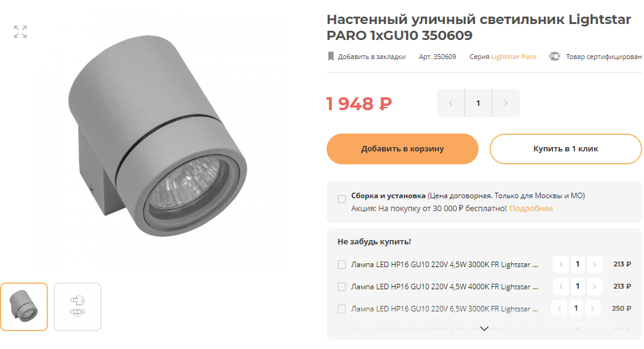
Task: Select the 4,5W 4000K LED lamp checkbox
Action: point(341,287)
